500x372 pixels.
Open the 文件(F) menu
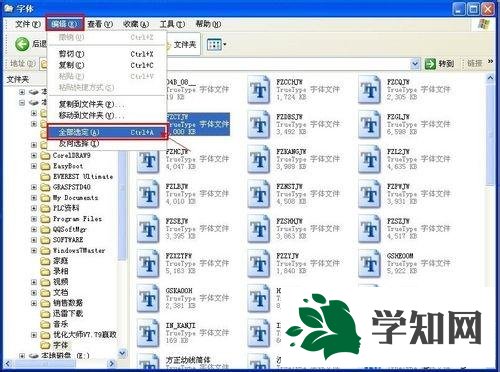(28, 24)
